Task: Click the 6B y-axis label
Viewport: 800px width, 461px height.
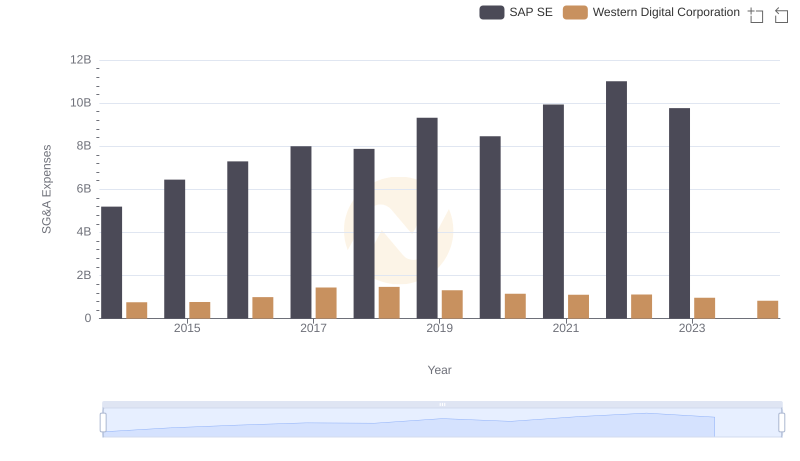Action: [84, 189]
